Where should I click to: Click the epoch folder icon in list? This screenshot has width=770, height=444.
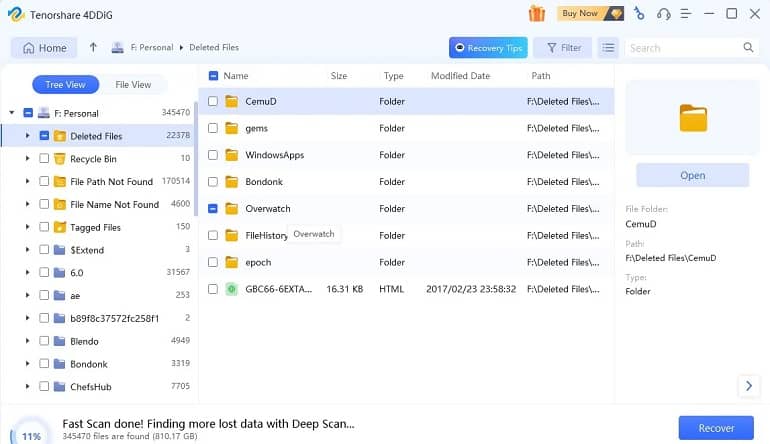(x=231, y=262)
